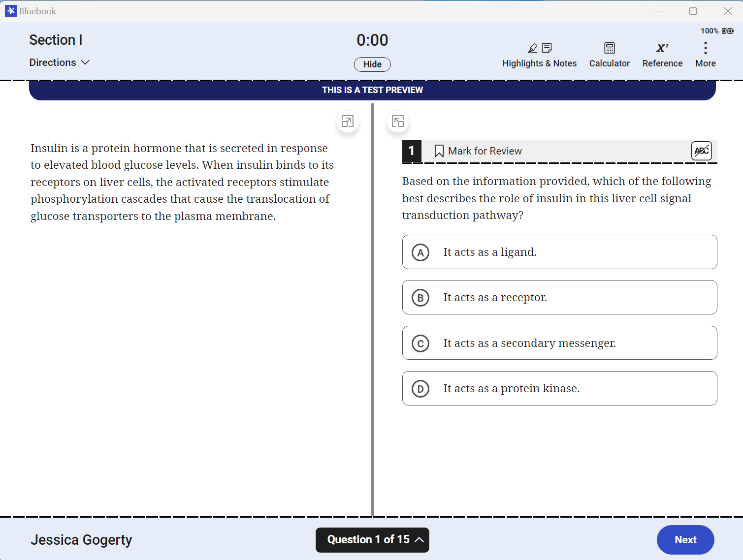The height and width of the screenshot is (560, 743).
Task: Open the Question 1 of 15 navigator
Action: [x=372, y=540]
